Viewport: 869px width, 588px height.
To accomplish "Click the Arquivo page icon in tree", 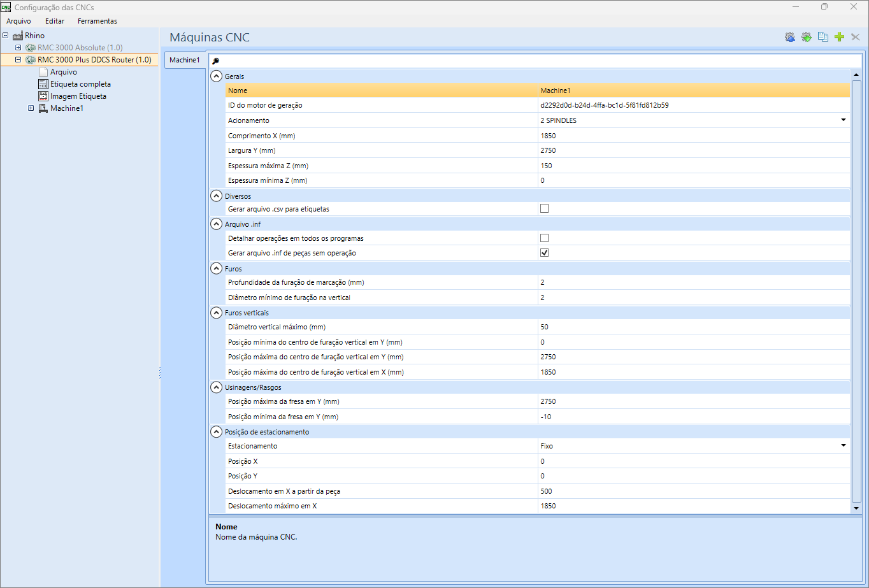I will tap(43, 72).
